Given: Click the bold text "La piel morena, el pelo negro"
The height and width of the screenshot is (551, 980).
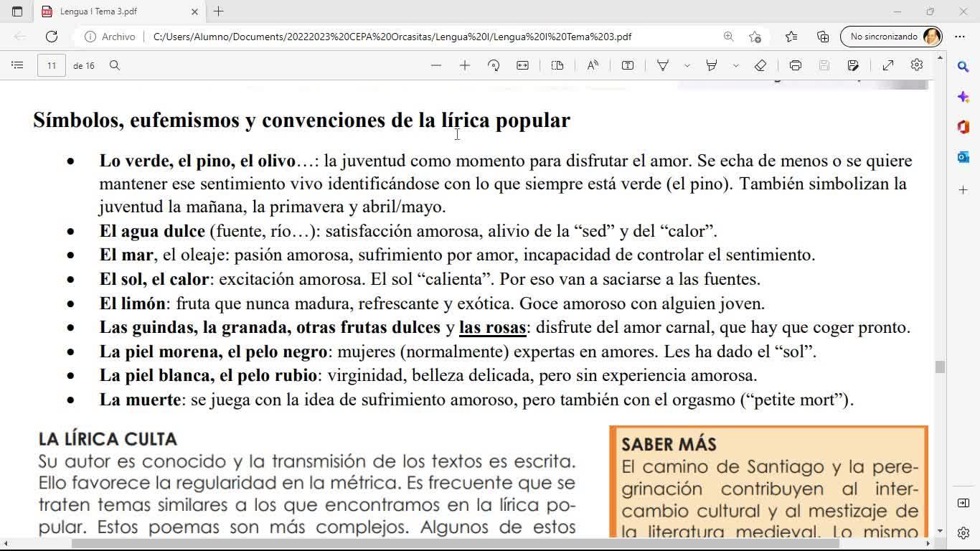Looking at the screenshot, I should tap(214, 352).
